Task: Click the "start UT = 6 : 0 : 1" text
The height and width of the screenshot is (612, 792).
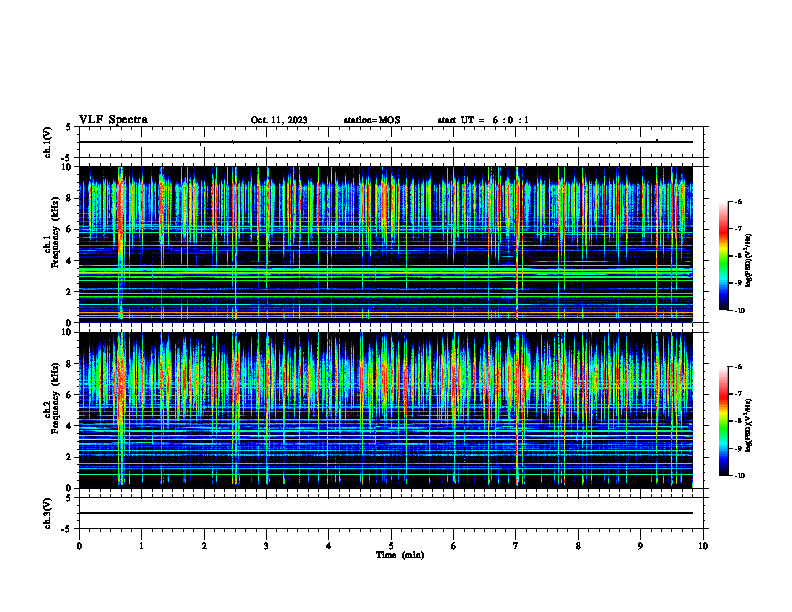Action: [483, 120]
